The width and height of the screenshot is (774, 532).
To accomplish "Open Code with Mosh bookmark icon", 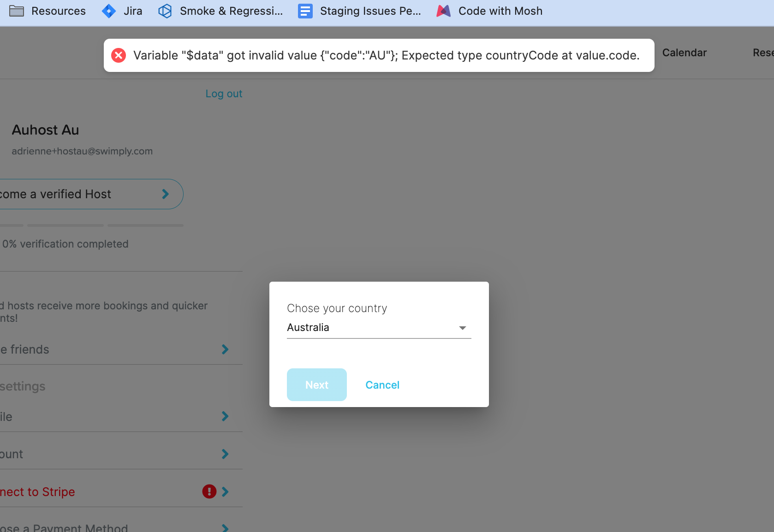I will click(x=443, y=11).
